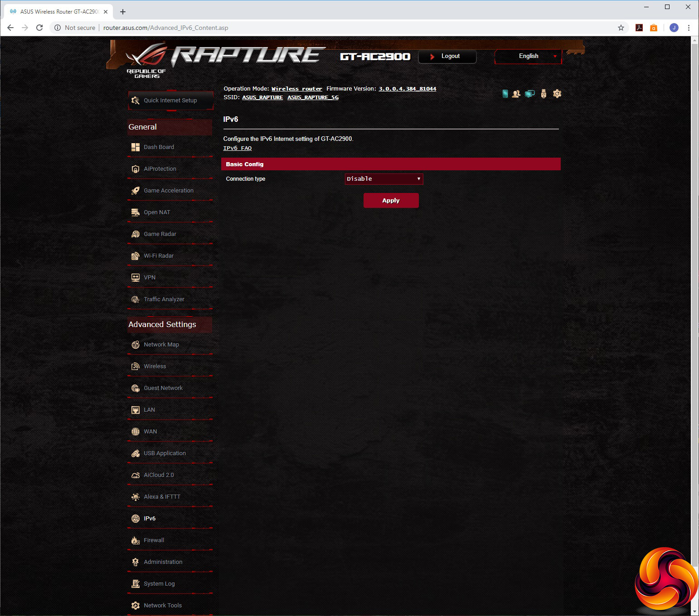The width and height of the screenshot is (699, 616).
Task: Go back with the browser back arrow
Action: pyautogui.click(x=10, y=28)
